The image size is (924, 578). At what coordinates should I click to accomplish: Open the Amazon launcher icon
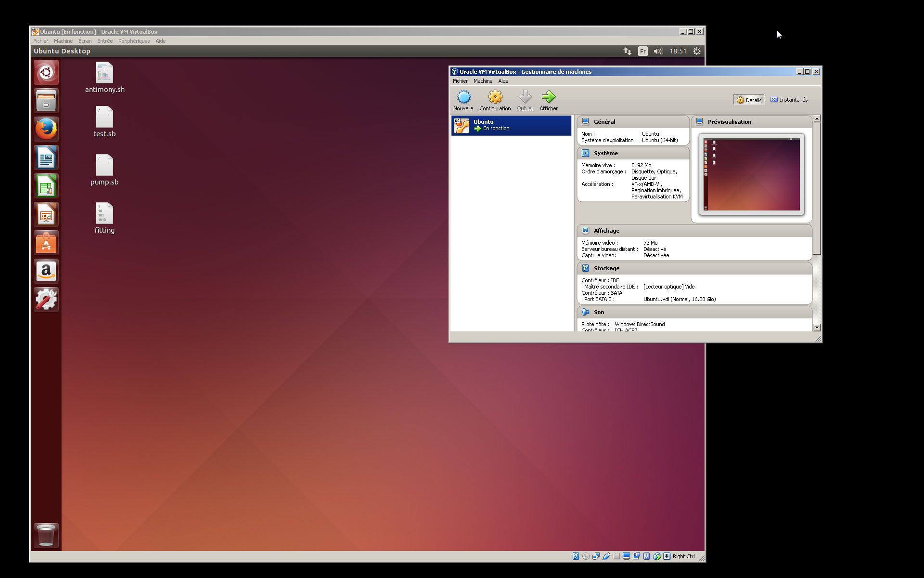point(46,271)
